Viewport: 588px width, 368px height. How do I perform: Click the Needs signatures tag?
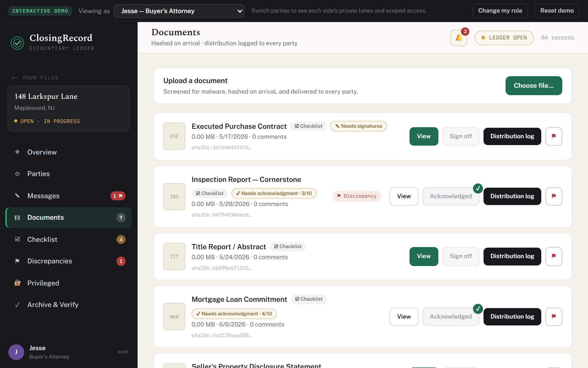click(358, 126)
